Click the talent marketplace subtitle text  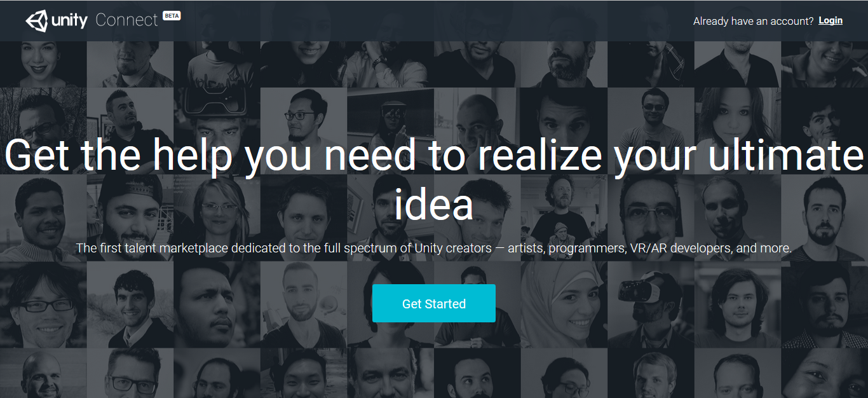[x=434, y=248]
